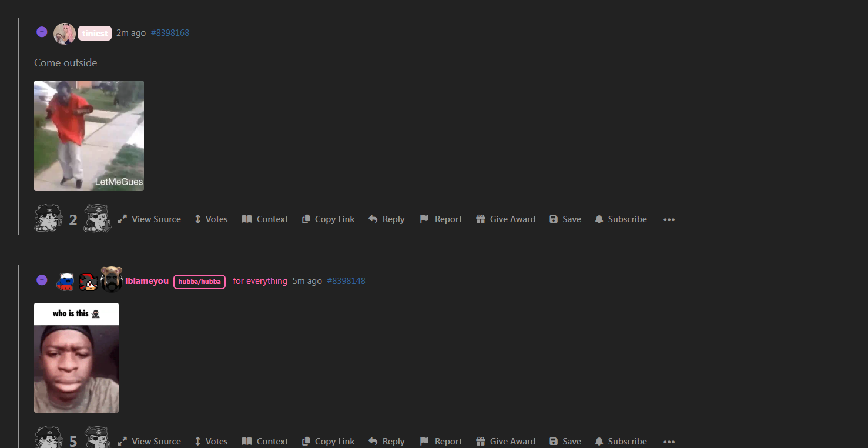Viewport: 868px width, 448px height.
Task: Click the red pixel character badge beside iblameyou
Action: coord(88,282)
